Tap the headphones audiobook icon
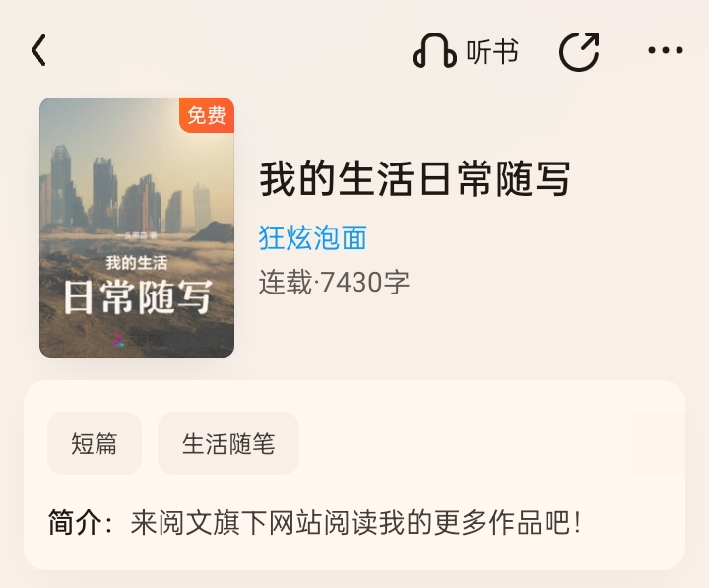 point(434,51)
